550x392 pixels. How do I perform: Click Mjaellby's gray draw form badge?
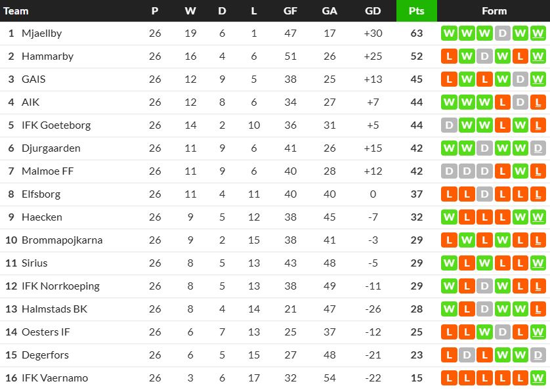point(502,33)
